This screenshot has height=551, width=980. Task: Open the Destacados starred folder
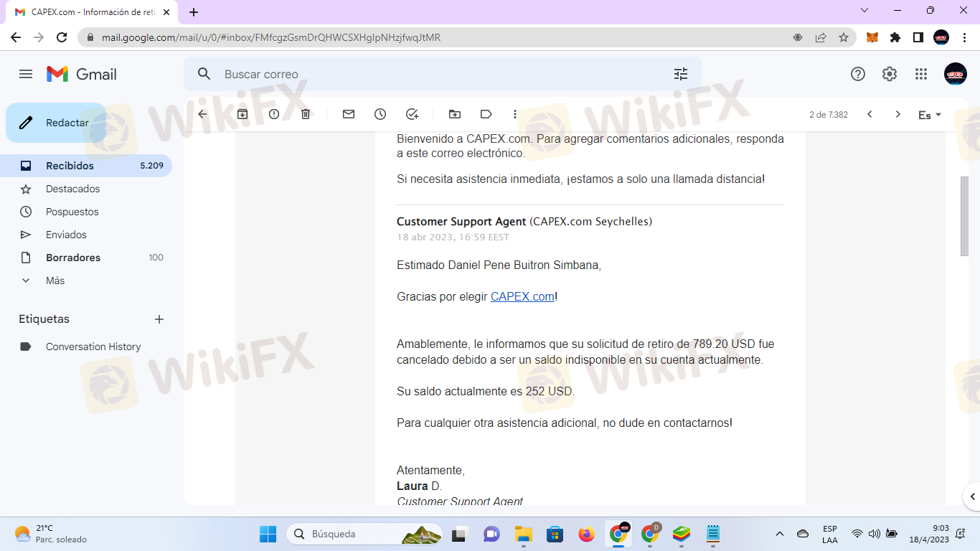point(86,189)
